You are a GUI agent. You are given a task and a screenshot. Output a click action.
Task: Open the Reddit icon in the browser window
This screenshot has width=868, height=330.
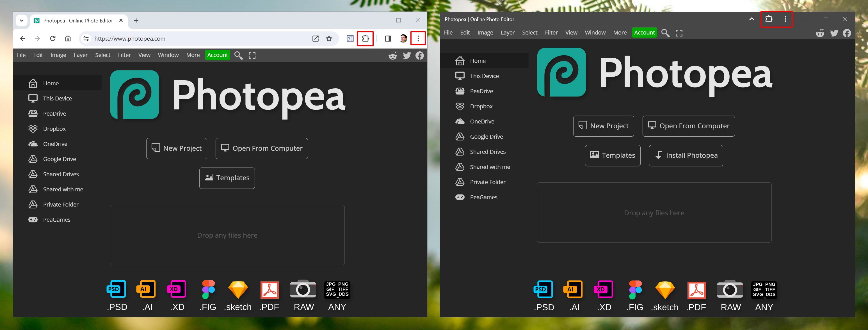pos(393,55)
